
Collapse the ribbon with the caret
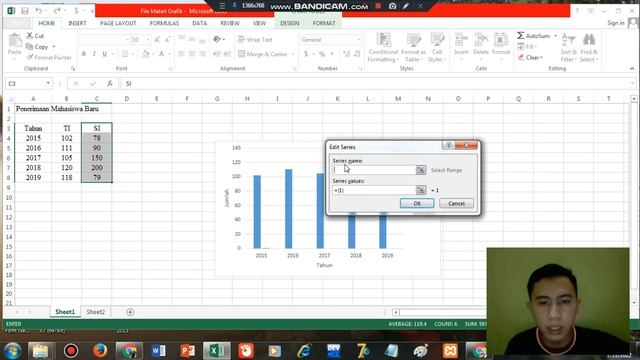click(632, 69)
